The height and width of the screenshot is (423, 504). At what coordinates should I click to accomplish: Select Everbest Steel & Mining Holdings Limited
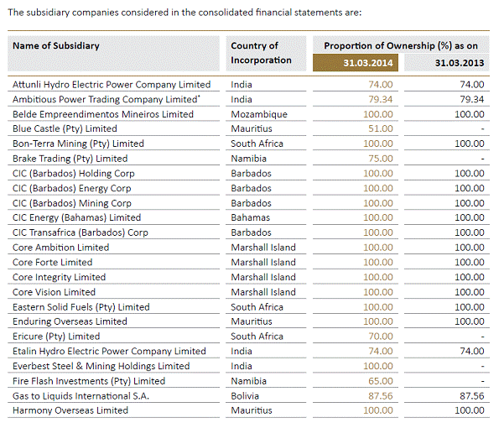tap(101, 366)
